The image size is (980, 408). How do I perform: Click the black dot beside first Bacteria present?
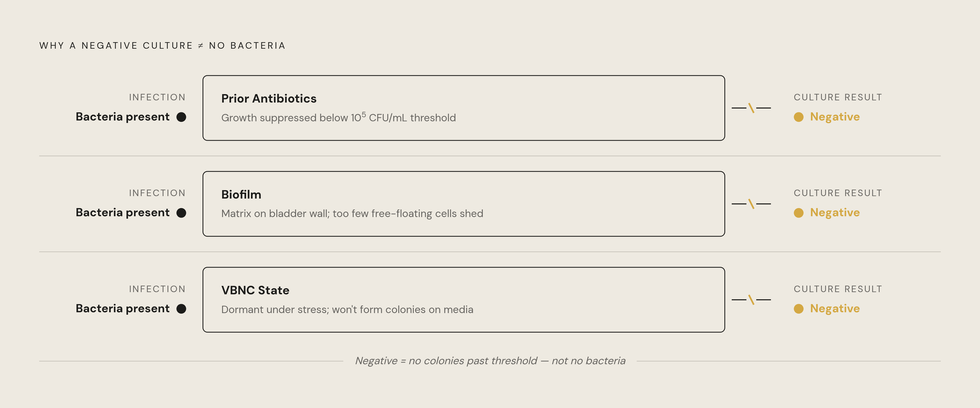[x=182, y=117]
